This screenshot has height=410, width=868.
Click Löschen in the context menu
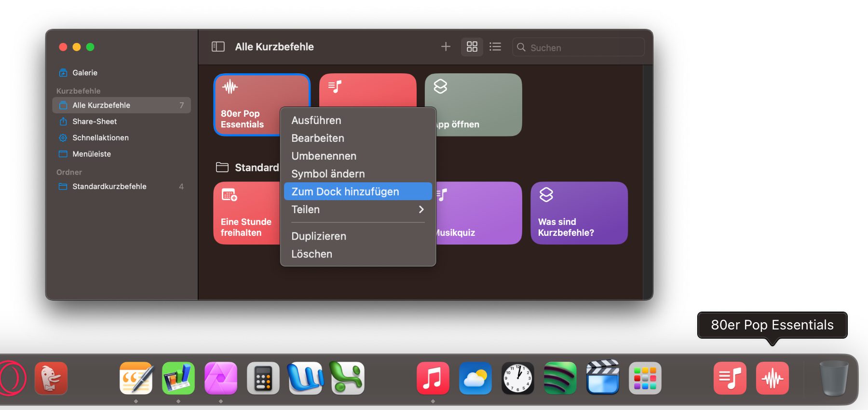pos(312,254)
